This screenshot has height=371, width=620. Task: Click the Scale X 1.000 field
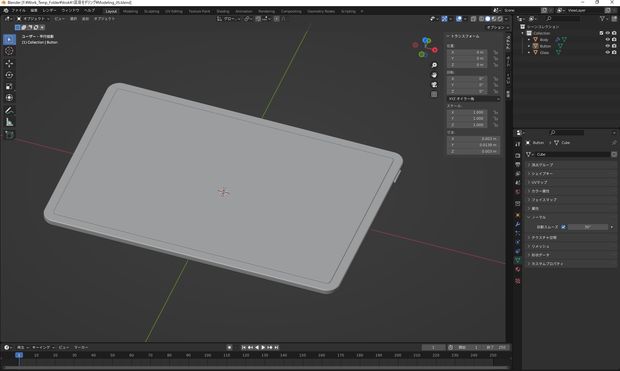[467, 112]
